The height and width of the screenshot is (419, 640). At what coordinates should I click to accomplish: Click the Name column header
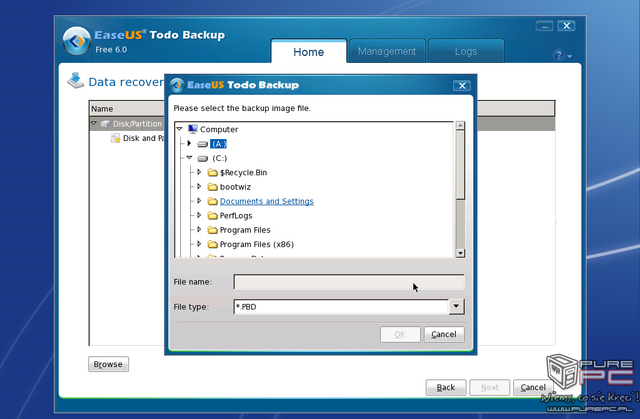pyautogui.click(x=102, y=109)
